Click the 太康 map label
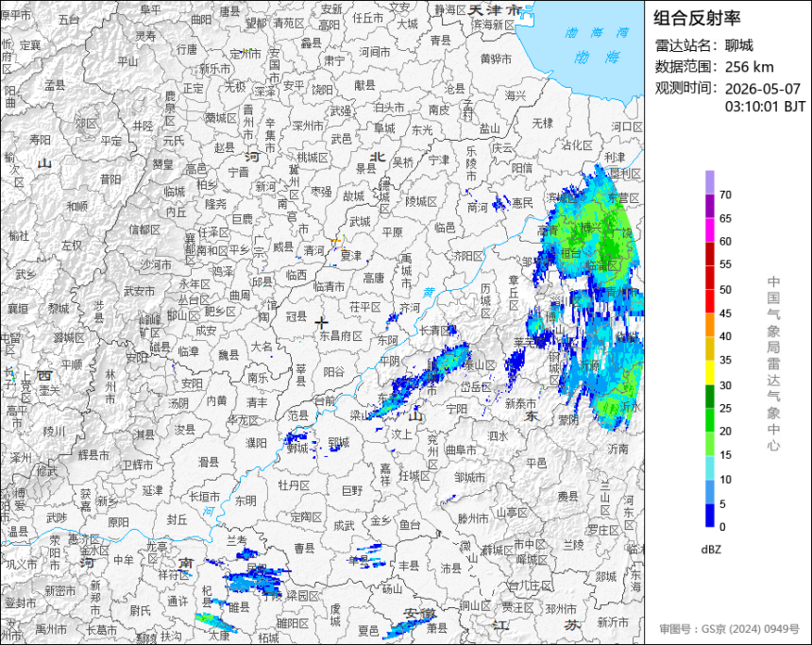This screenshot has height=645, width=812. [x=219, y=636]
